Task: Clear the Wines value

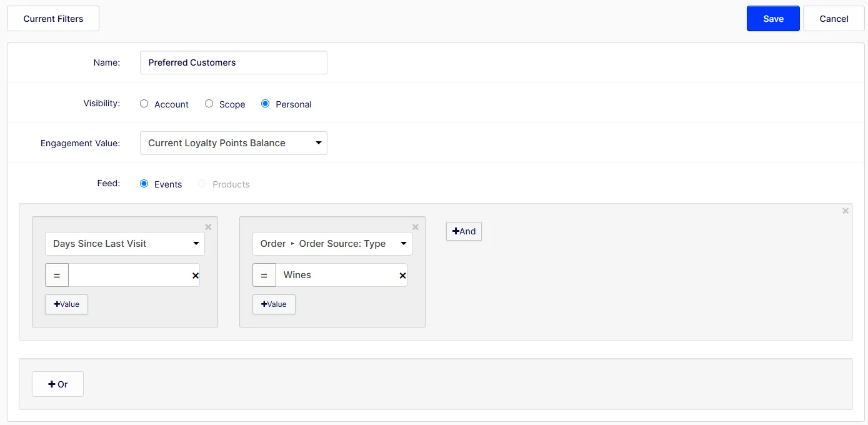Action: 402,275
